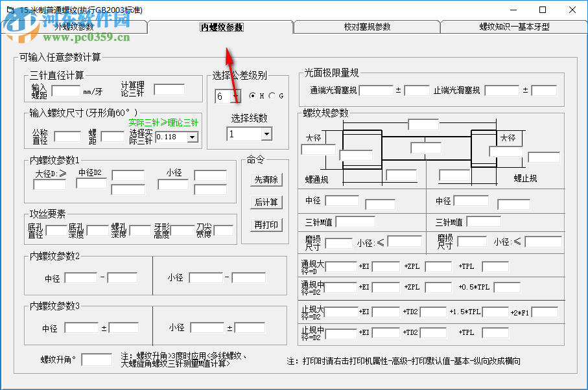
Task: Switch to the 校对塞规参数 tab
Action: [366, 28]
